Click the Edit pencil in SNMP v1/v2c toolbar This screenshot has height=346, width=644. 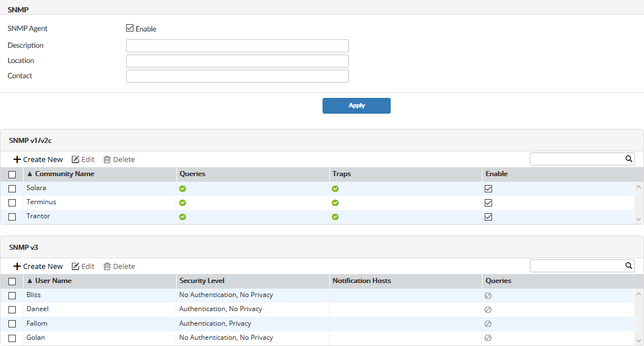[75, 160]
